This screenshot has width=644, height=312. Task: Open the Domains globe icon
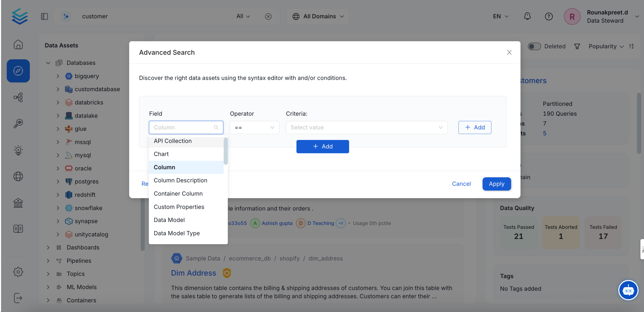[18, 176]
